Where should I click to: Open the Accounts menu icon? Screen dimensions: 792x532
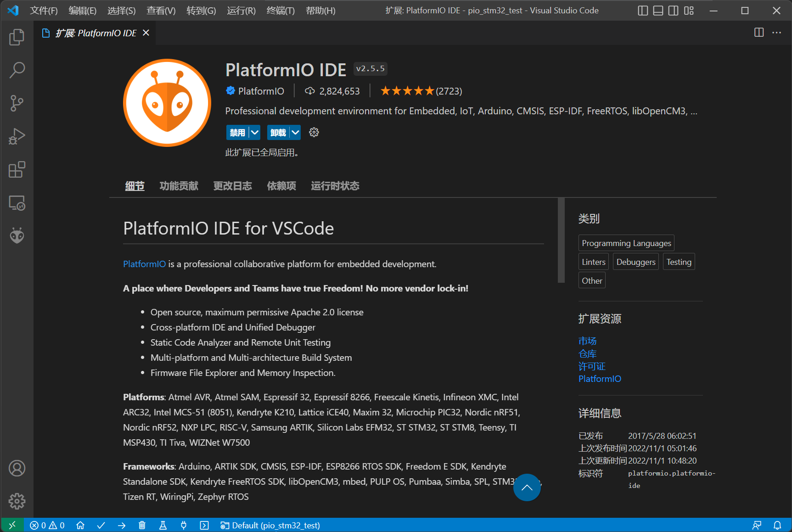(17, 468)
